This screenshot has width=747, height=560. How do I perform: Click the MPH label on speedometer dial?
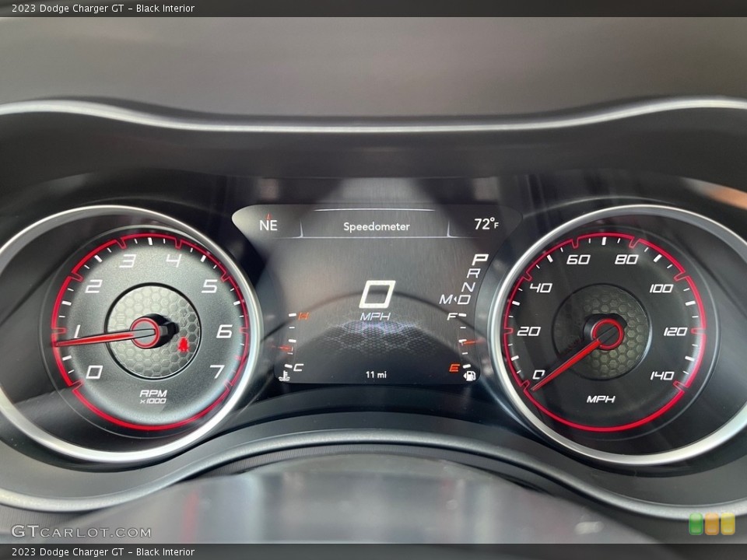[x=600, y=399]
